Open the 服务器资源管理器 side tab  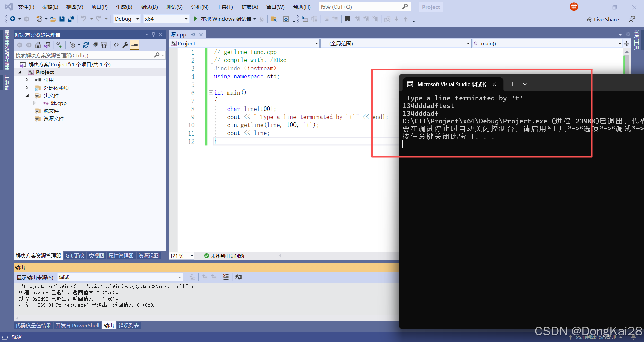click(x=7, y=50)
